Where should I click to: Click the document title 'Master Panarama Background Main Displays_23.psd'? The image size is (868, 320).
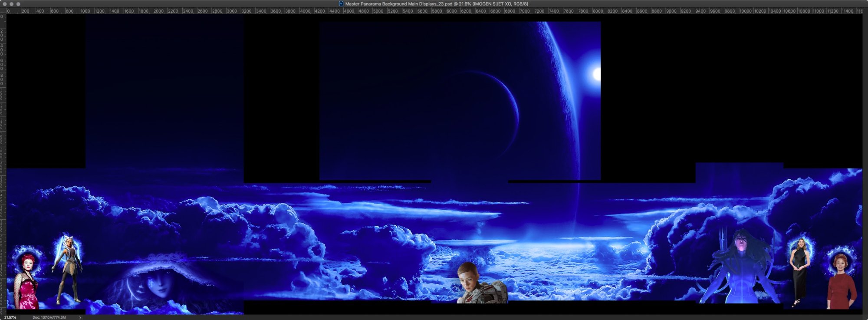coord(399,4)
